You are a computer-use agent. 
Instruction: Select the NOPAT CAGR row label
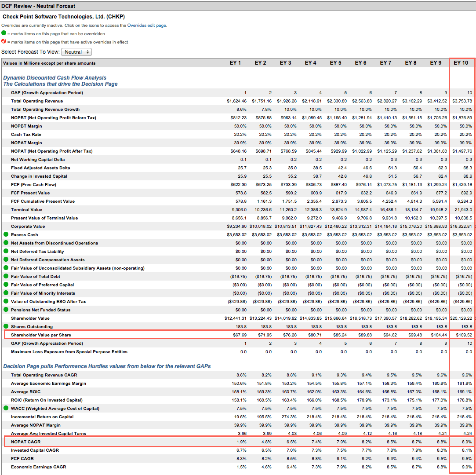coord(26,442)
